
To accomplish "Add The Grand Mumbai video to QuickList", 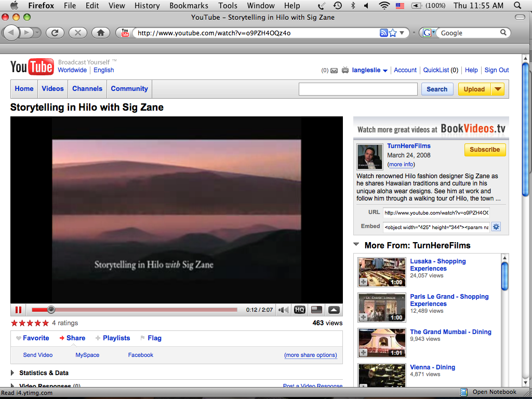I will tap(363, 353).
